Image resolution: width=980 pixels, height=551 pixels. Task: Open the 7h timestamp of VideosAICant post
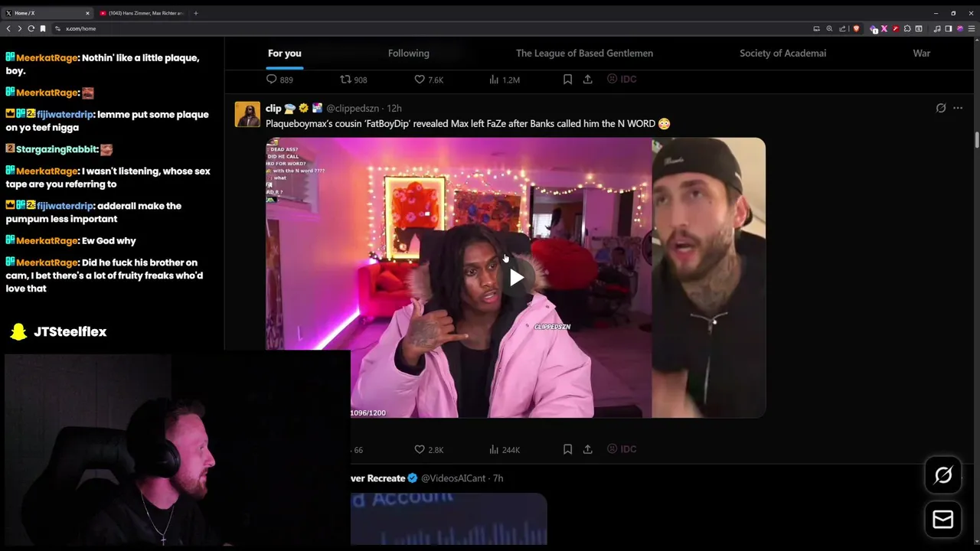[498, 478]
